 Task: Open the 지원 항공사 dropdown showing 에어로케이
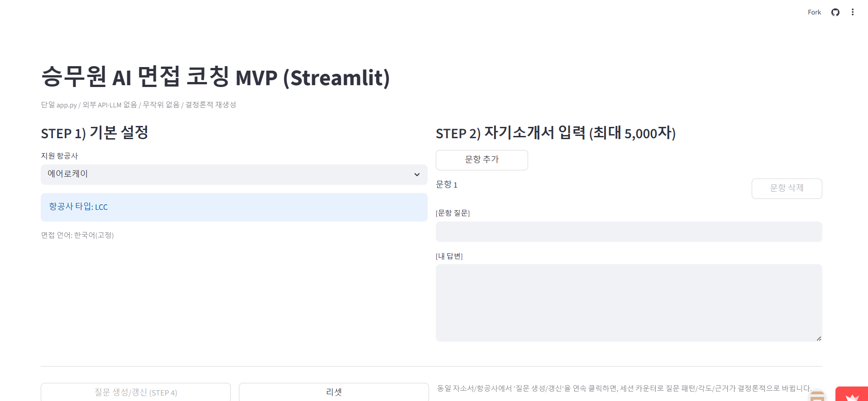[226, 174]
